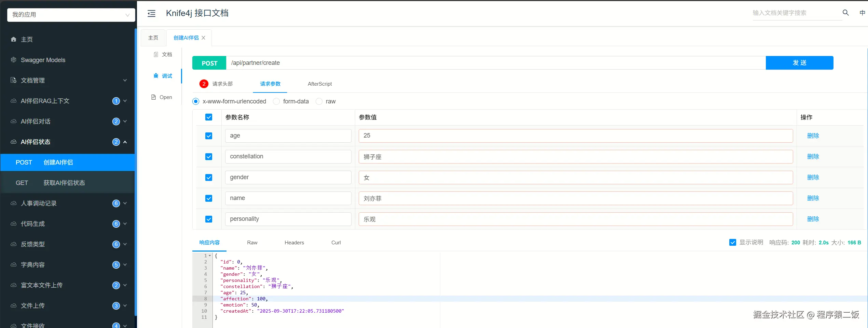Expand the 文档管理 menu chevron

125,80
